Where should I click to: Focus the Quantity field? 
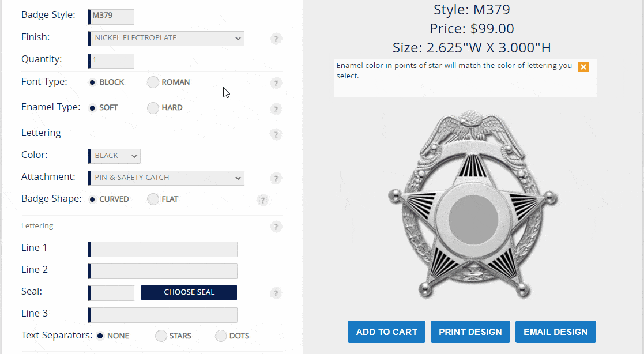111,61
